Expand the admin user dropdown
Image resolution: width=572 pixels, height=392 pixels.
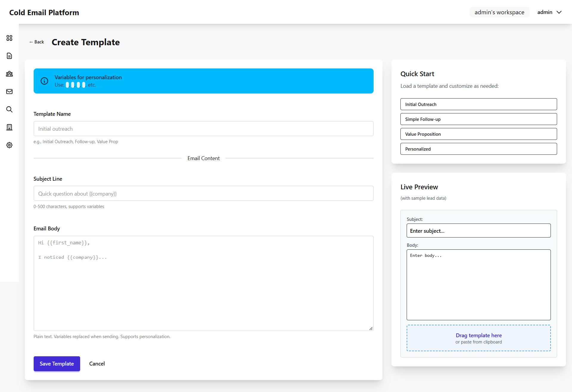point(549,12)
